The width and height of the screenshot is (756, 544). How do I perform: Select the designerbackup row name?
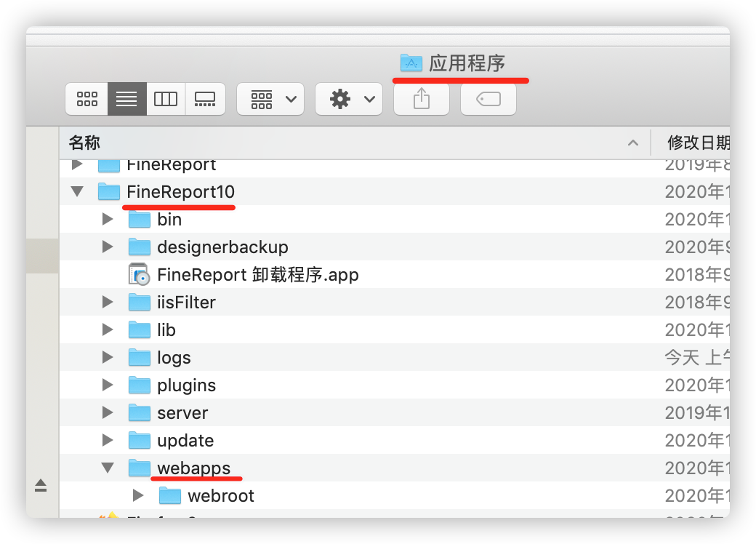coord(222,247)
